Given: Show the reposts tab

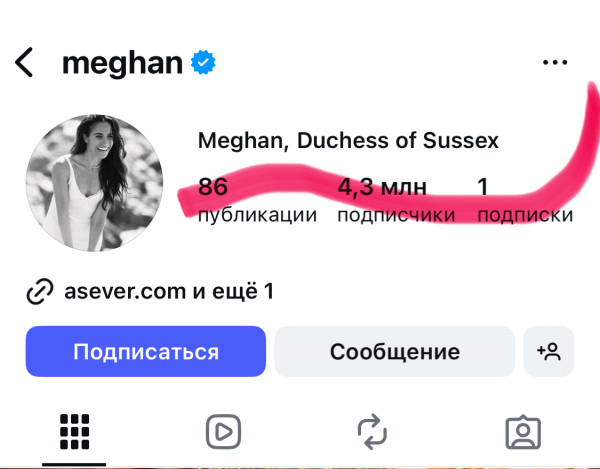Looking at the screenshot, I should pyautogui.click(x=372, y=431).
